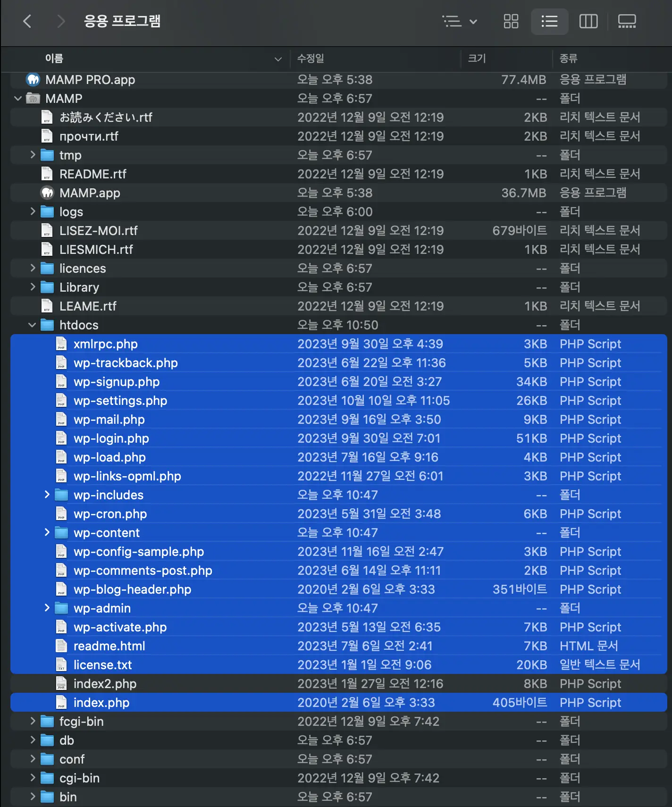Click the wp-content folder icon

click(61, 533)
